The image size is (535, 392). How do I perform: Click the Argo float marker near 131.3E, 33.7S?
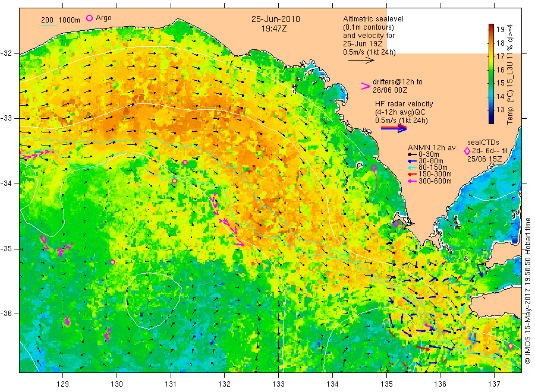[x=185, y=163]
